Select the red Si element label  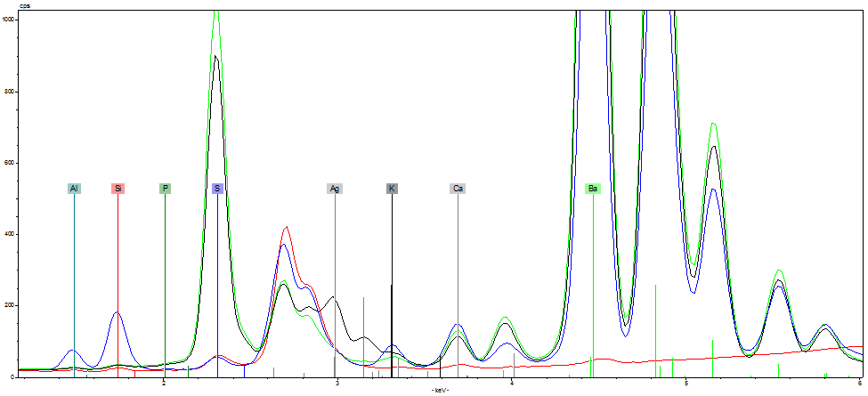[118, 189]
